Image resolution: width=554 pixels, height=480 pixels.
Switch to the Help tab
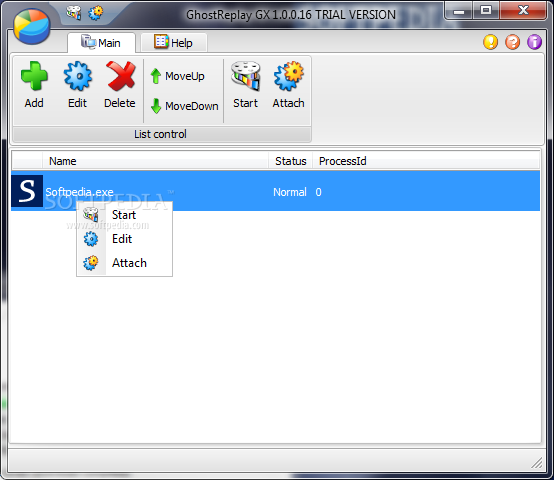coord(174,43)
